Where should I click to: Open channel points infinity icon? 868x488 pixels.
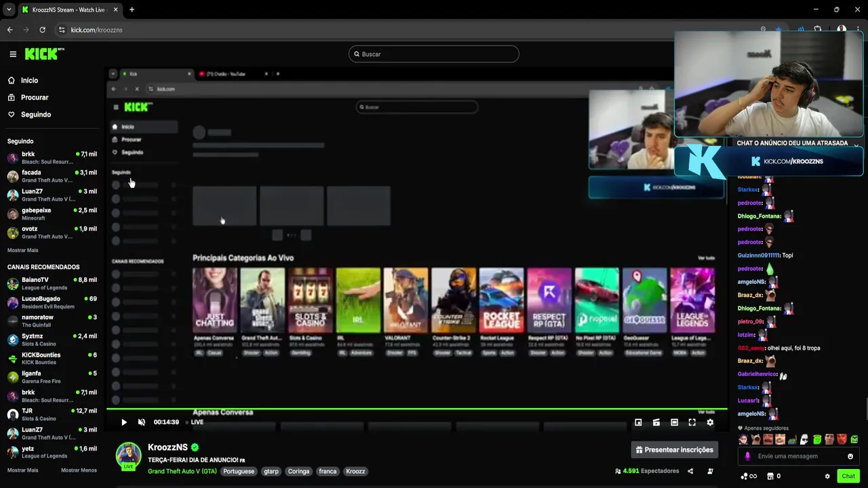coord(749,476)
